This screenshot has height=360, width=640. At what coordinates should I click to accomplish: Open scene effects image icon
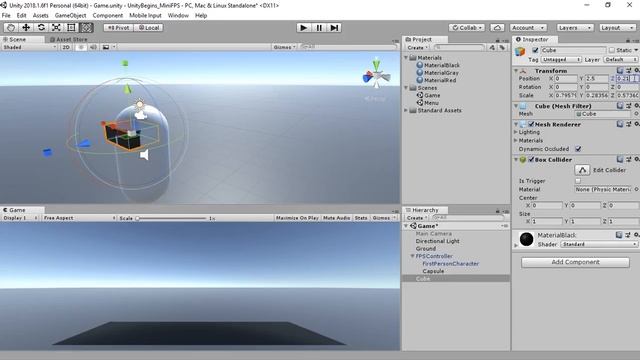coord(106,47)
